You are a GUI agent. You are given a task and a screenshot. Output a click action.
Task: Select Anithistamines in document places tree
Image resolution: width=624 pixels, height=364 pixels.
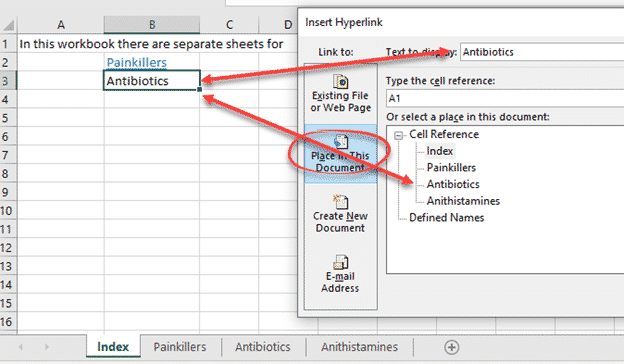463,201
